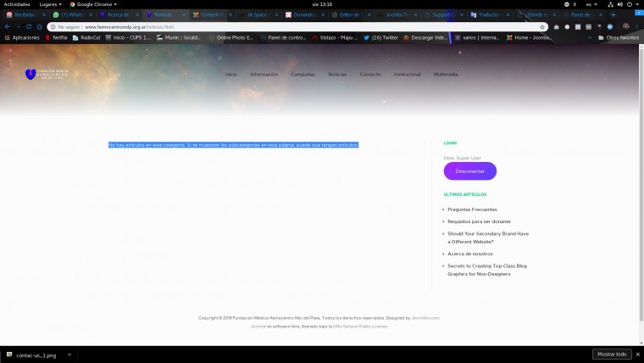Switch to the Recibidos tab
Screen dimensions: 644x363
pyautogui.click(x=25, y=14)
